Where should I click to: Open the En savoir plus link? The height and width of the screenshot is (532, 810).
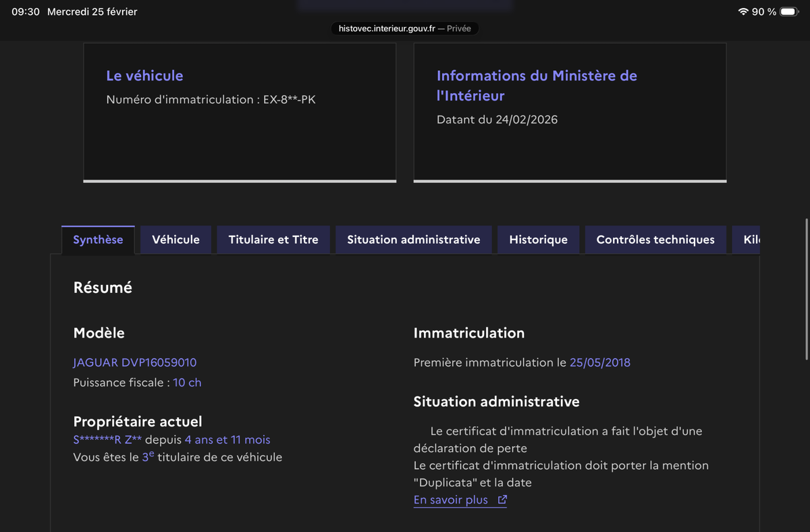click(450, 500)
